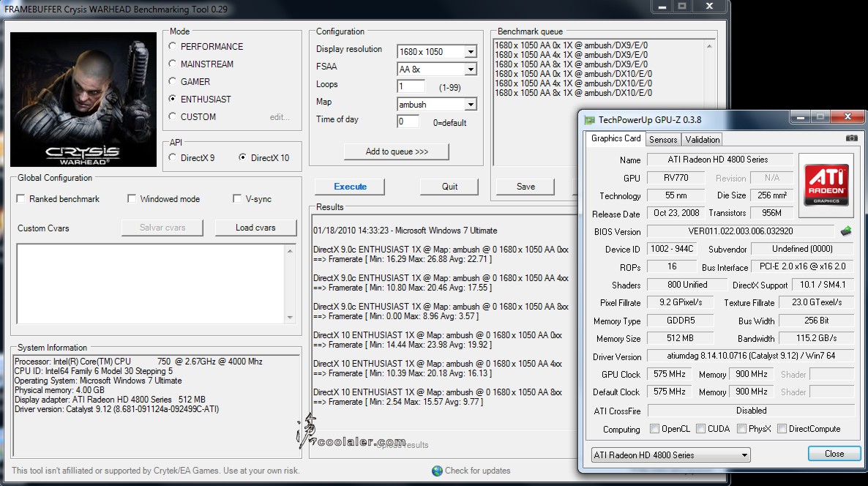Click the GPU-Z title bar app icon
This screenshot has height=486, width=868.
tap(590, 119)
